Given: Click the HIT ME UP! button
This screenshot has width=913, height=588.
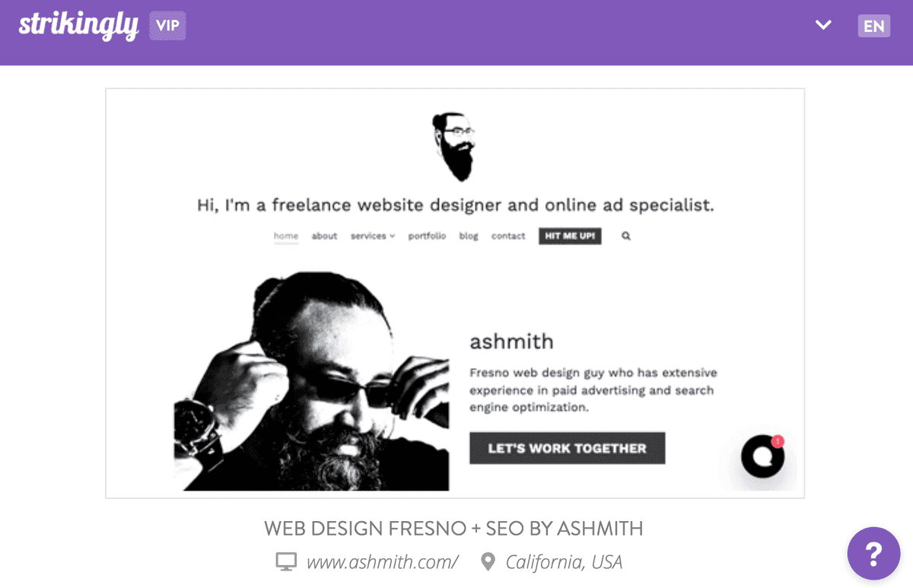Looking at the screenshot, I should pos(570,236).
